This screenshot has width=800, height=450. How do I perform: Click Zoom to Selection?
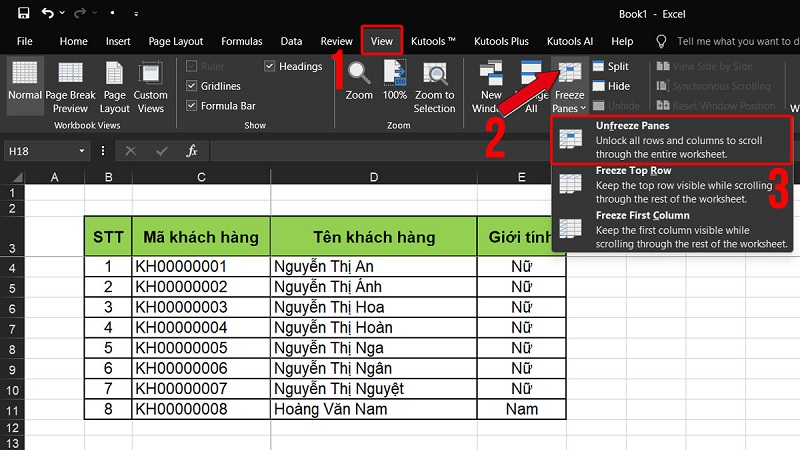(x=434, y=87)
